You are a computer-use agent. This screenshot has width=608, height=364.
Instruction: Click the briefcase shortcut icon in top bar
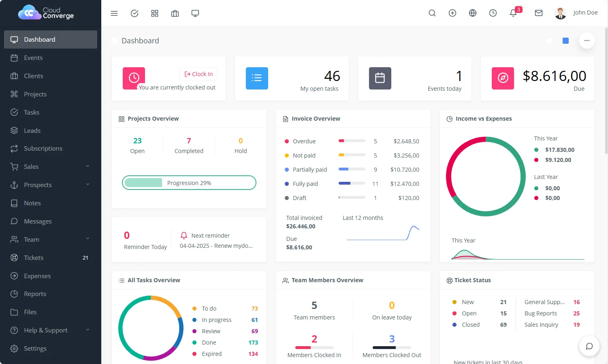pyautogui.click(x=175, y=13)
